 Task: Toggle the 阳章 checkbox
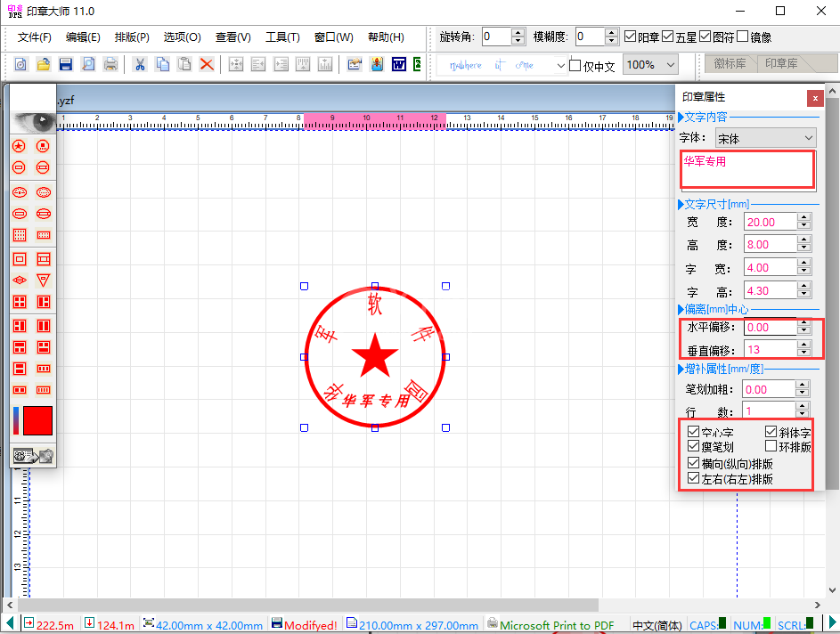point(630,37)
